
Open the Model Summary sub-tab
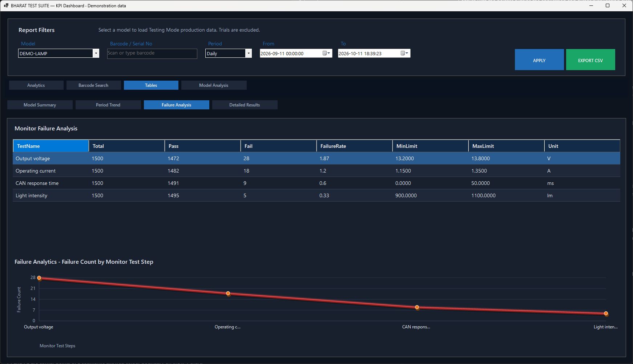pyautogui.click(x=40, y=105)
